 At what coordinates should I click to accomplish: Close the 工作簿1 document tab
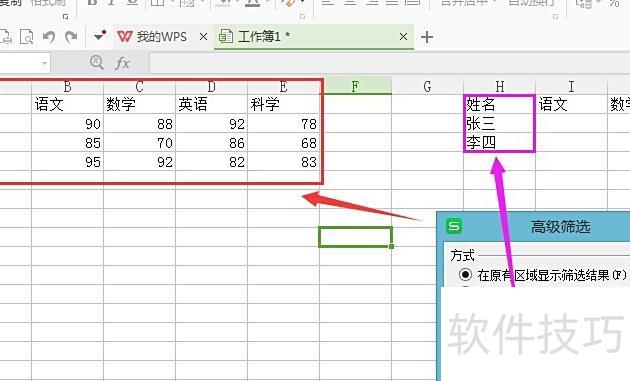403,37
